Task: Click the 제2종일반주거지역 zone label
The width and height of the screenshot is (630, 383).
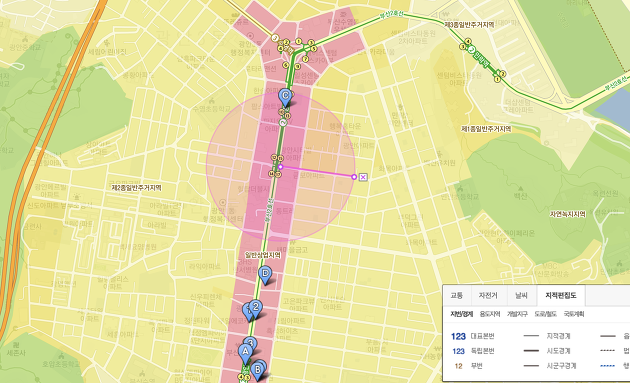Action: pyautogui.click(x=137, y=188)
